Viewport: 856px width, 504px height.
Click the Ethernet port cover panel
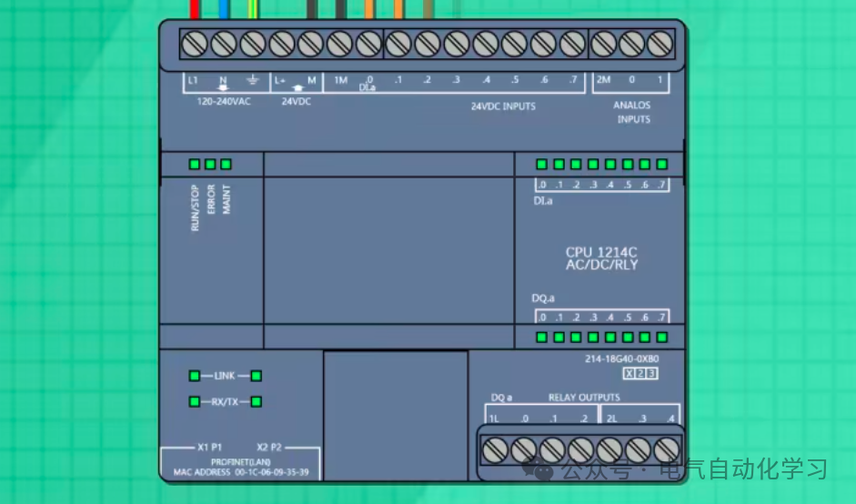pyautogui.click(x=396, y=416)
